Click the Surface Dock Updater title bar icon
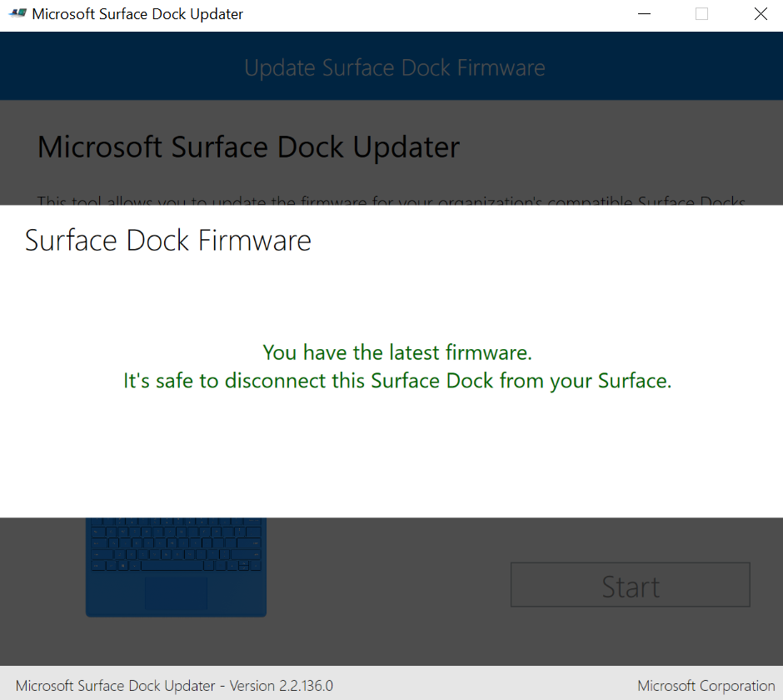The width and height of the screenshot is (783, 700). (17, 13)
